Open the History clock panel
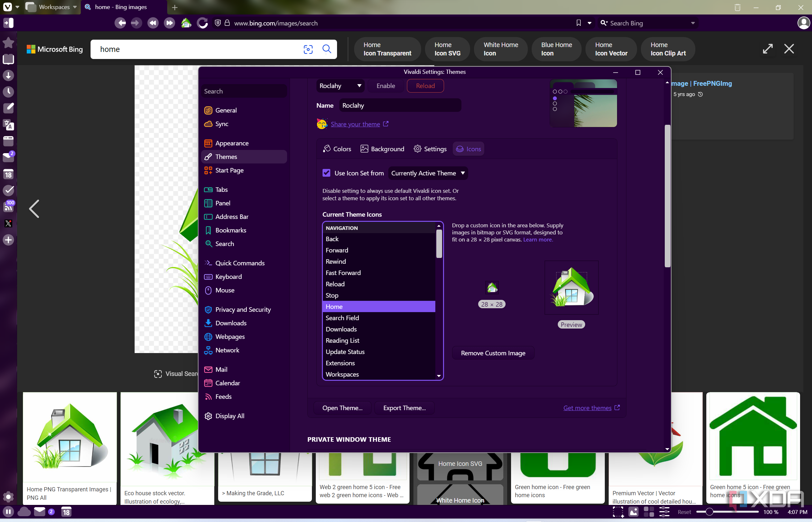This screenshot has height=522, width=812. (8, 92)
